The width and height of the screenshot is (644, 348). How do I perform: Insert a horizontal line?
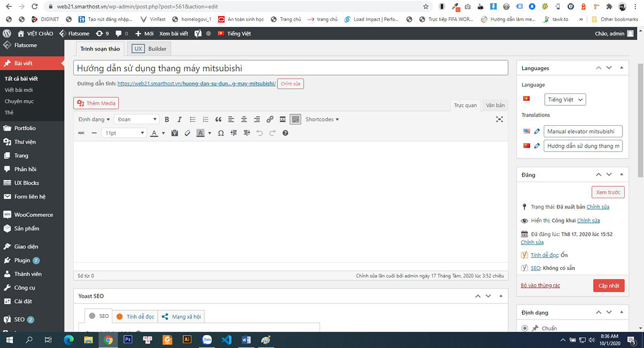tap(94, 133)
